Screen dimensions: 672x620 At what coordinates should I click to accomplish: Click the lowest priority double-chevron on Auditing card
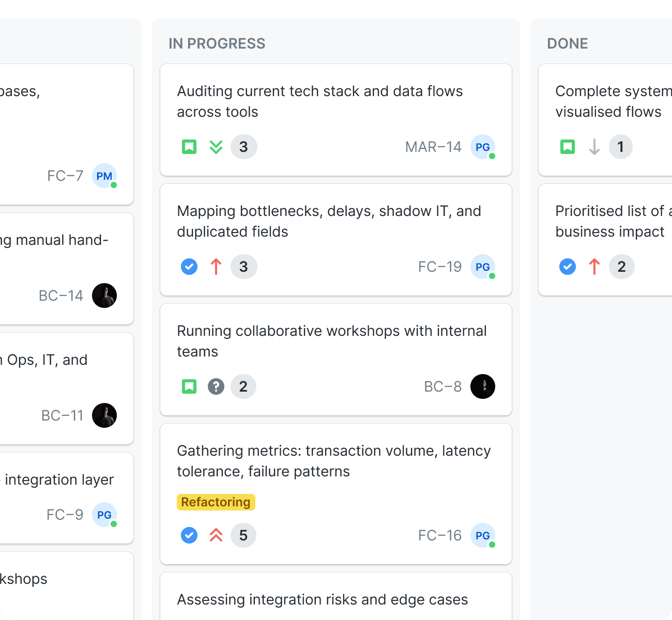[216, 147]
